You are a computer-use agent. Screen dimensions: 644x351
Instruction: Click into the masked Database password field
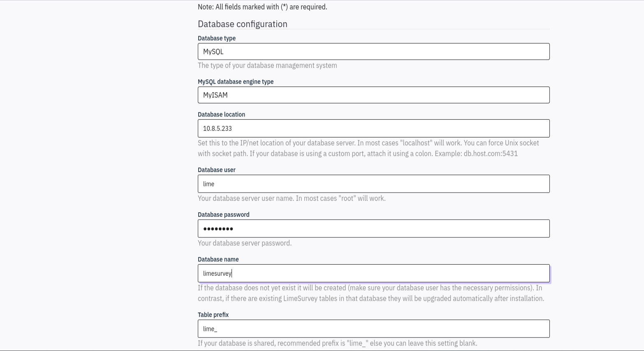[x=373, y=228]
